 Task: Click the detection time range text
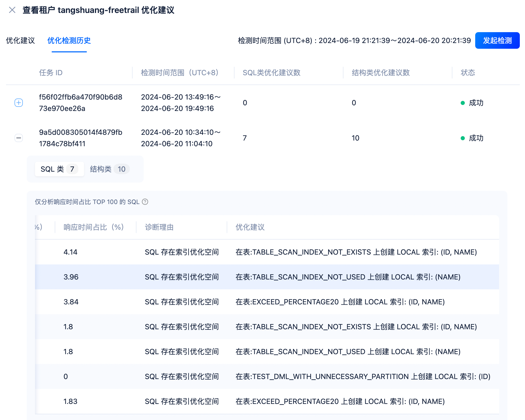point(354,40)
